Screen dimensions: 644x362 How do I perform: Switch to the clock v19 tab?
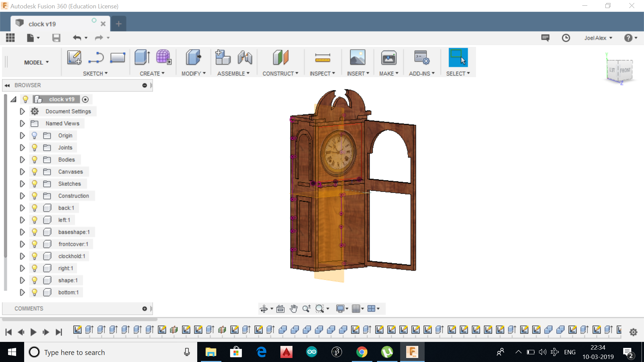click(42, 24)
